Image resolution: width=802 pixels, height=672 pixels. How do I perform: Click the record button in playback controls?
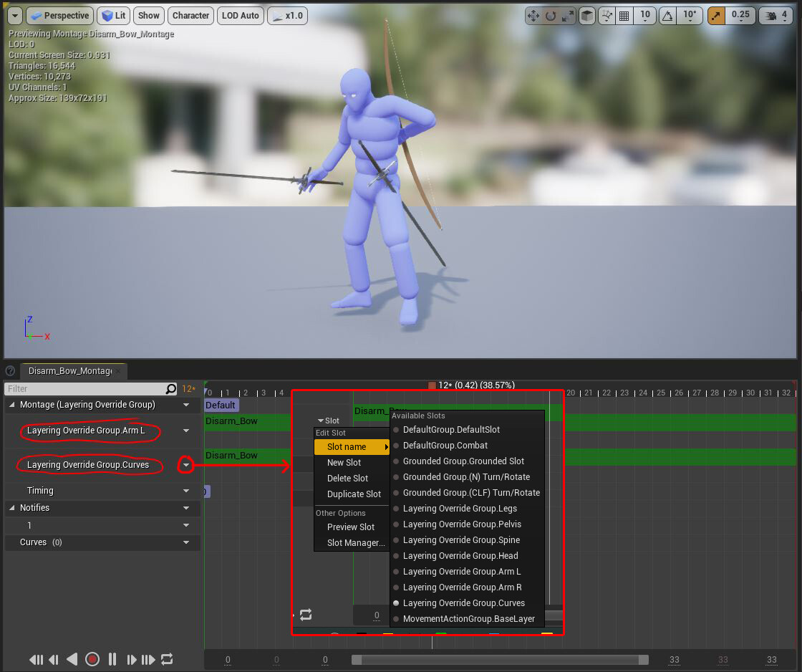92,659
